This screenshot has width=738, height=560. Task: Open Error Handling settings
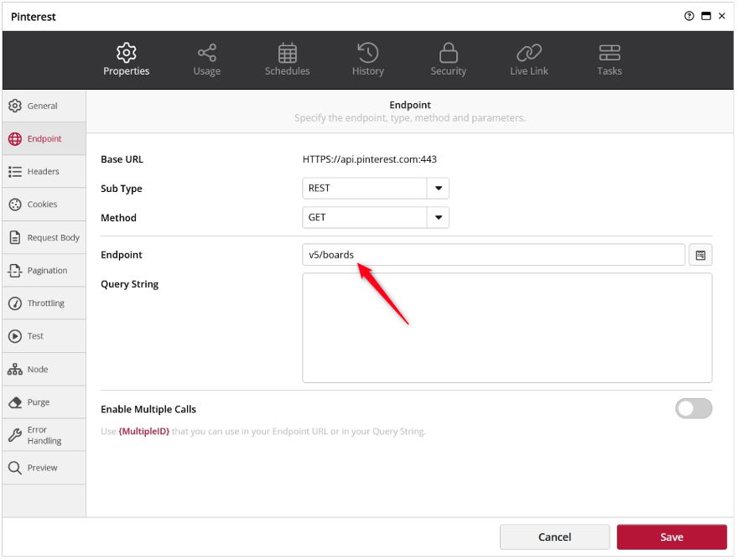click(x=44, y=436)
